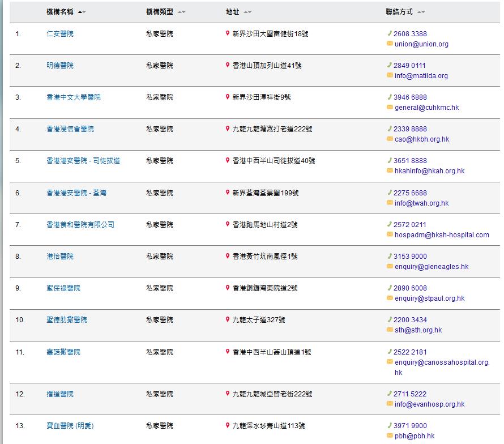Call phone number 2200 3434
Image resolution: width=504 pixels, height=444 pixels.
point(410,320)
